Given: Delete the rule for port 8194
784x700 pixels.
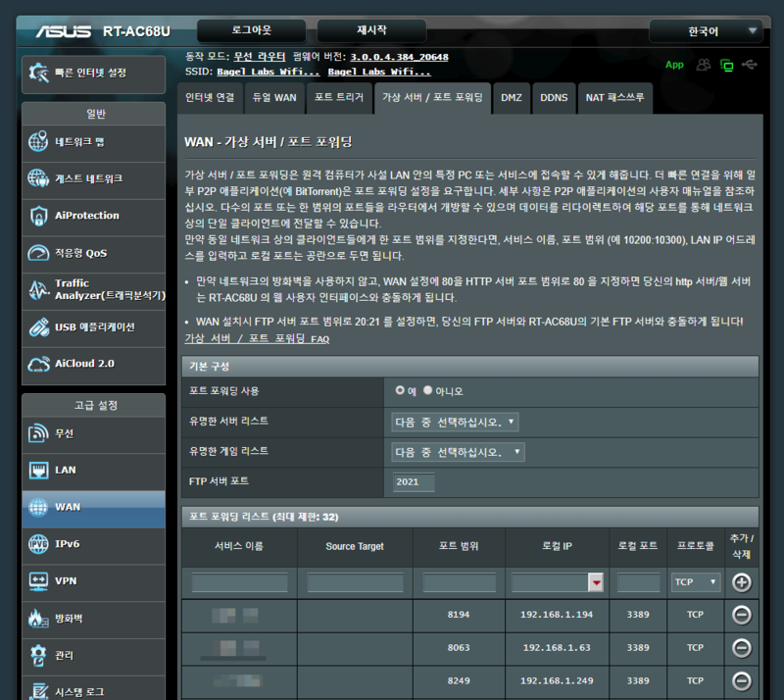Looking at the screenshot, I should 742,615.
